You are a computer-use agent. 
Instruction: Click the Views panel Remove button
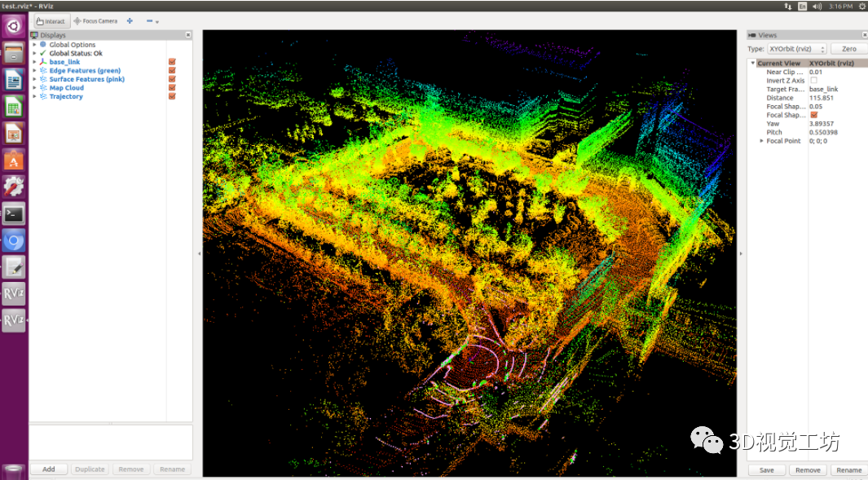[808, 470]
